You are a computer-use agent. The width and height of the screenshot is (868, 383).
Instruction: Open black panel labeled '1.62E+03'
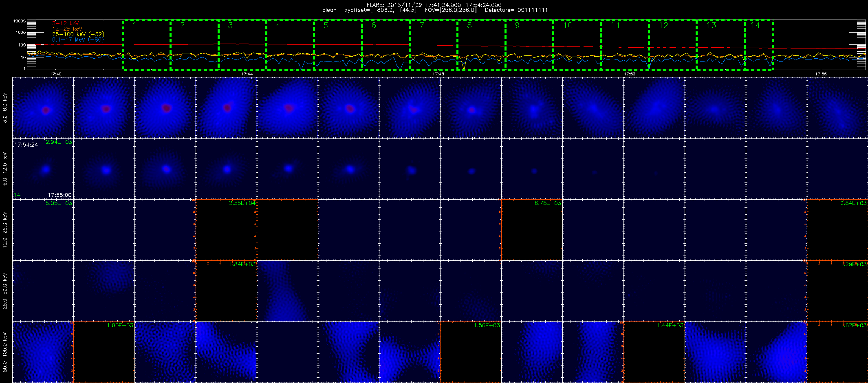pos(837,352)
